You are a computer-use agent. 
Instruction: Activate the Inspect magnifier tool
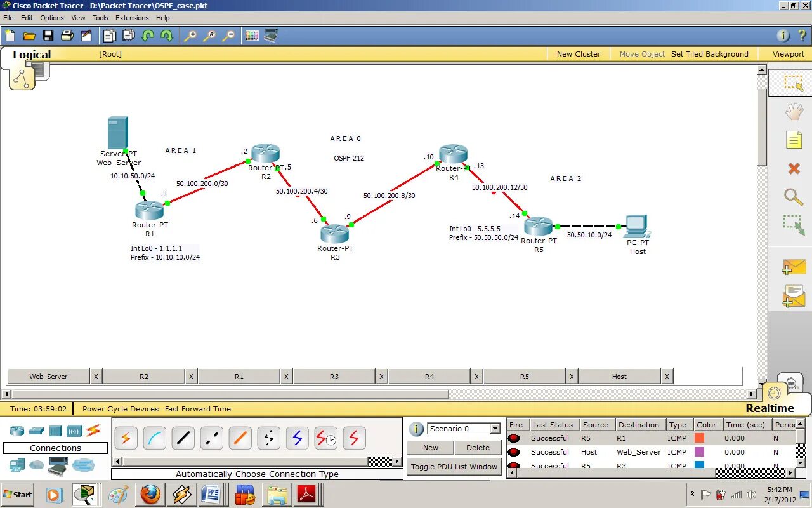click(x=794, y=197)
